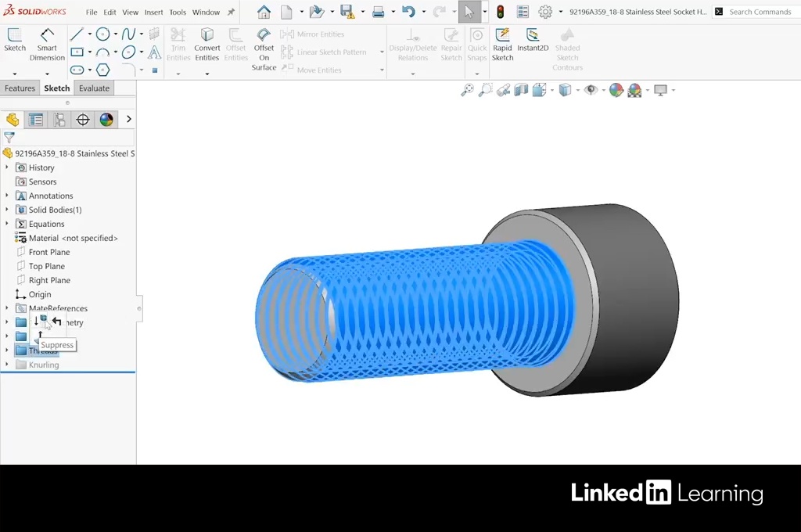
Task: Toggle the Hide/Show Items eye icon
Action: [591, 90]
